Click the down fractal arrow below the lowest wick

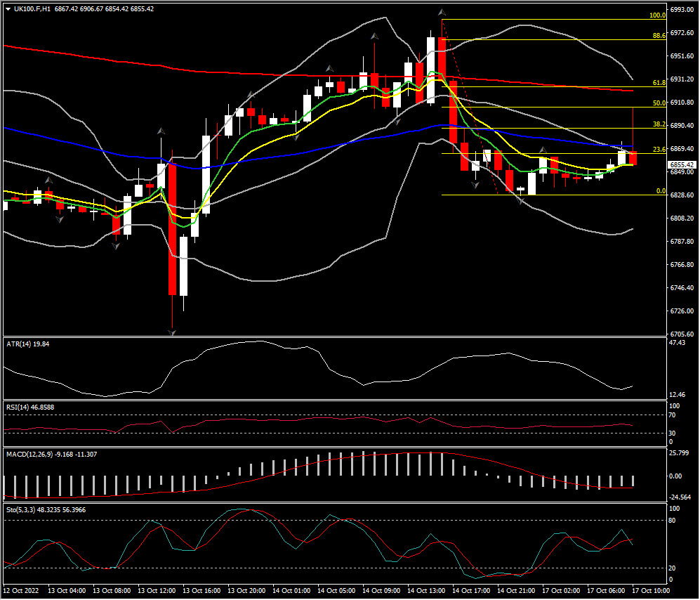click(x=171, y=331)
